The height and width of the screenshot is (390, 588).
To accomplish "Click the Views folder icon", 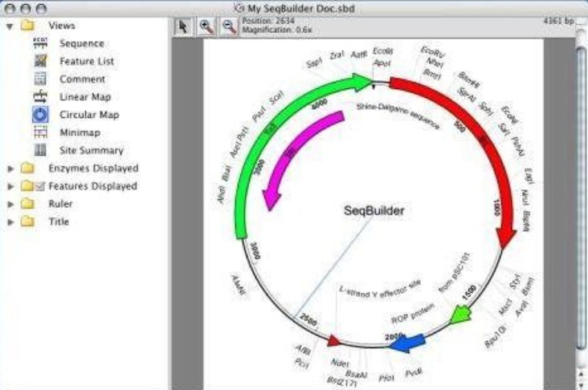I will point(27,26).
